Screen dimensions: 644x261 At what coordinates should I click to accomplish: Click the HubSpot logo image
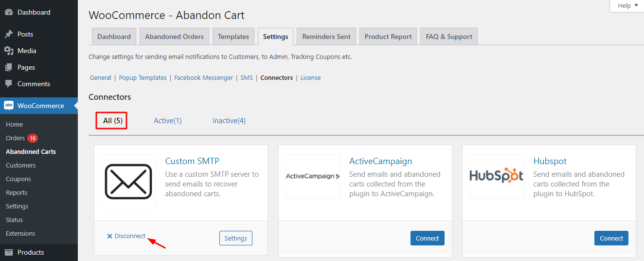496,176
